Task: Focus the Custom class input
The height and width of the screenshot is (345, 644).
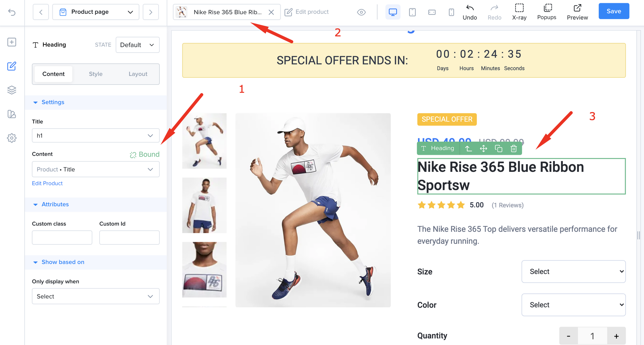Action: click(x=62, y=238)
